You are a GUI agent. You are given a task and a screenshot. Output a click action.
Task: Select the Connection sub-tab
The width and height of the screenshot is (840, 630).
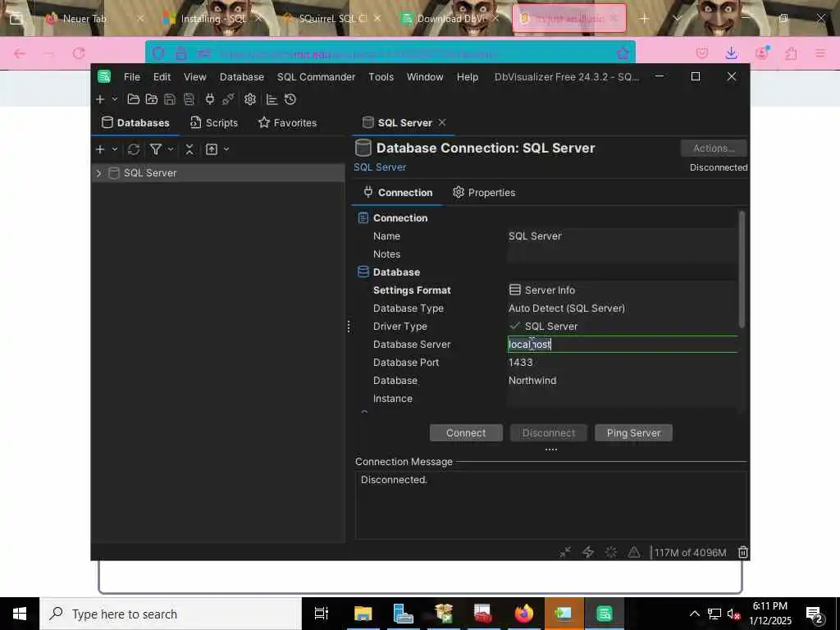click(x=398, y=192)
